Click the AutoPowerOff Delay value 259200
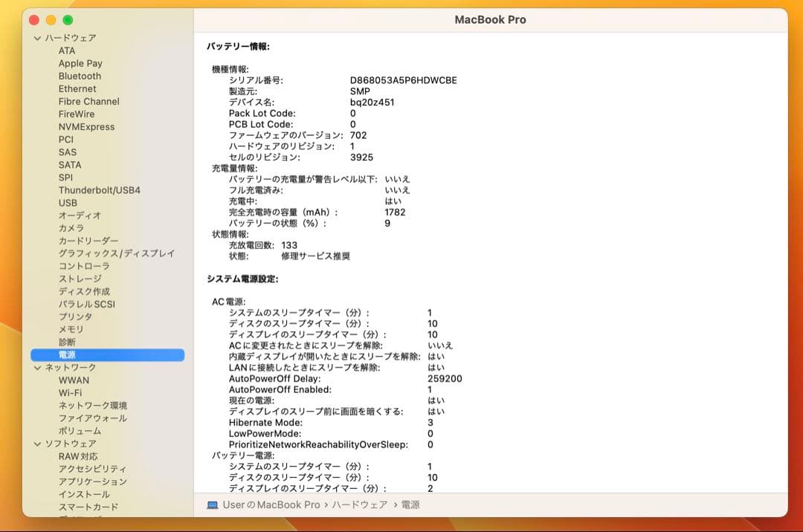Image resolution: width=803 pixels, height=532 pixels. (x=445, y=378)
